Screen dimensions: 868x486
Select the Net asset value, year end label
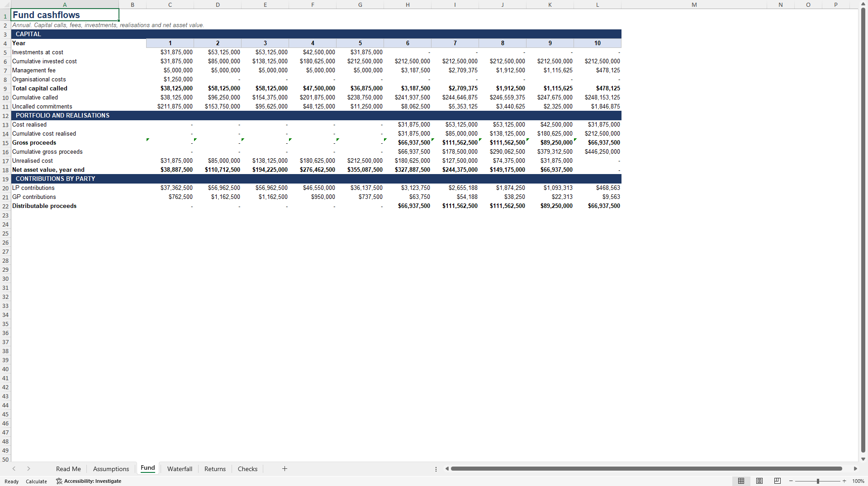tap(48, 170)
